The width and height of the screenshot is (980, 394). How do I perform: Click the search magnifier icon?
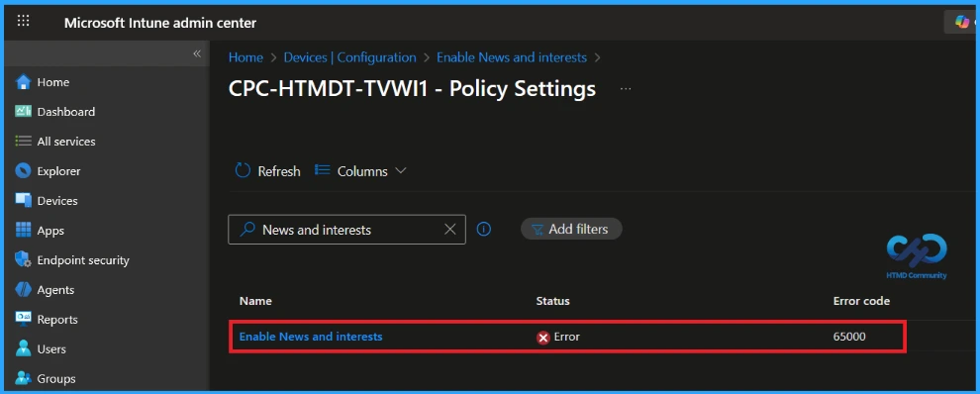point(247,230)
